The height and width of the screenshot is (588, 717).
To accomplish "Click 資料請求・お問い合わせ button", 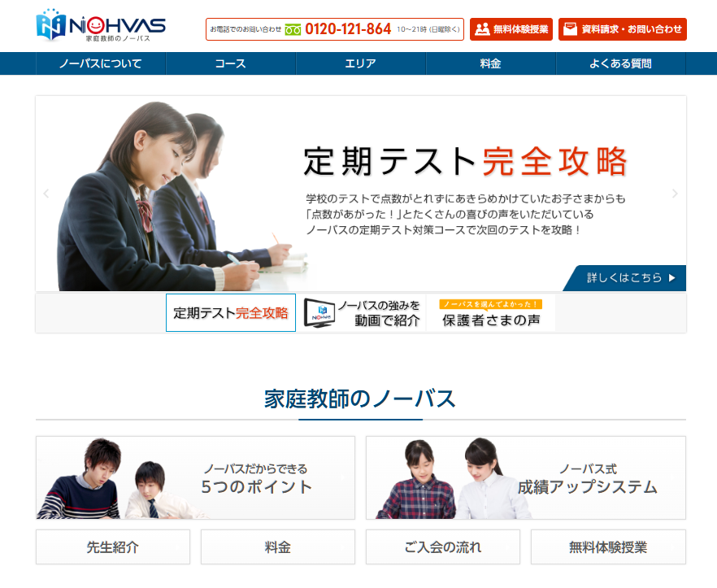I will point(623,29).
